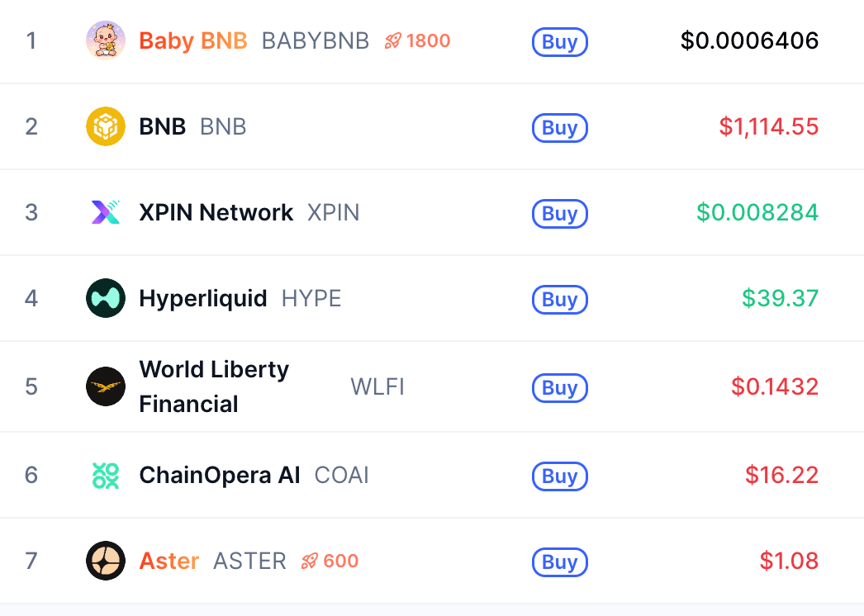Click Buy for World Liberty Financial
This screenshot has height=616, width=864.
[x=560, y=388]
